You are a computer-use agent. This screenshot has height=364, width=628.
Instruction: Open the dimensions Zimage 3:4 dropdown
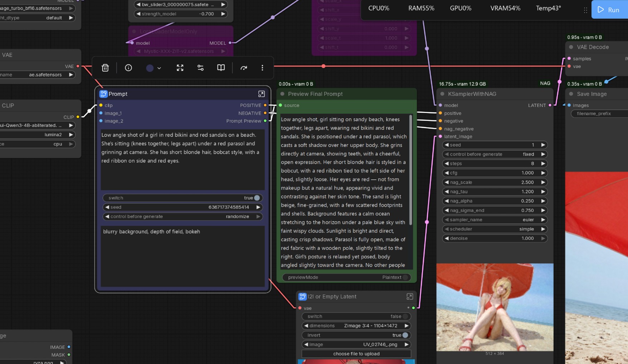point(357,326)
